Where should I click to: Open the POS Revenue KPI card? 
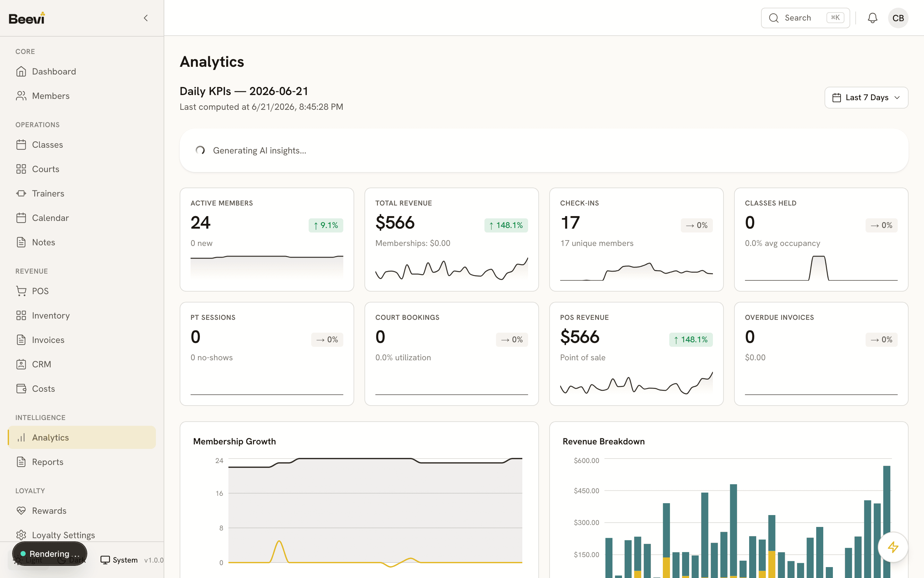pos(636,354)
